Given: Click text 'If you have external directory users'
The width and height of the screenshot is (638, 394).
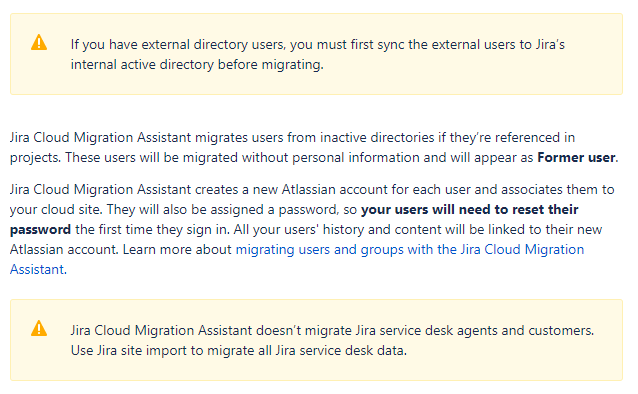Looking at the screenshot, I should (x=178, y=44).
